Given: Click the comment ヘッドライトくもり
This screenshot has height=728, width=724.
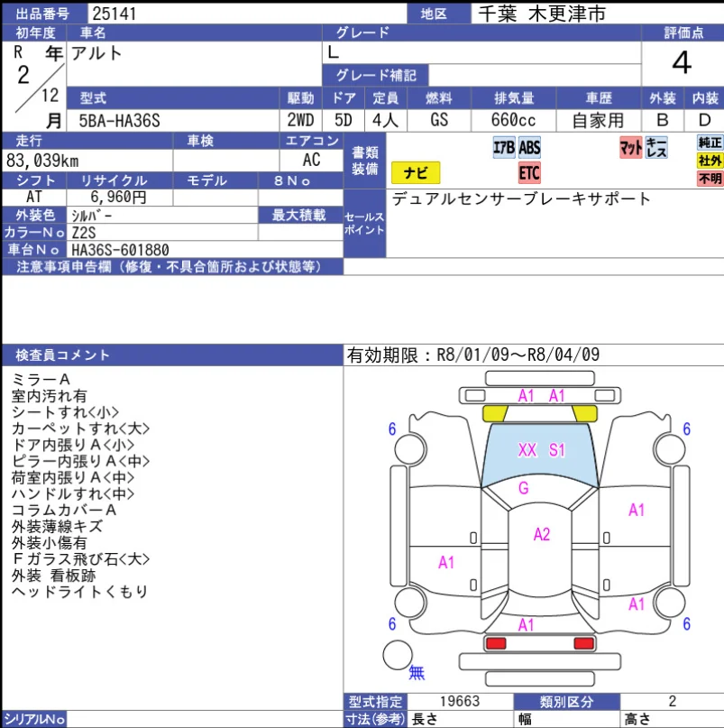Looking at the screenshot, I should click(x=80, y=592).
